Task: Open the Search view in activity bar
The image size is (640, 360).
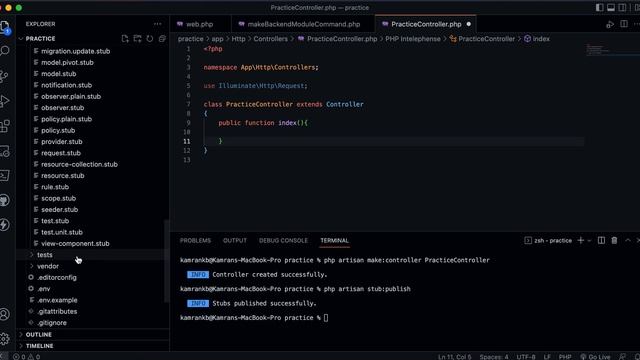Action: (5, 51)
